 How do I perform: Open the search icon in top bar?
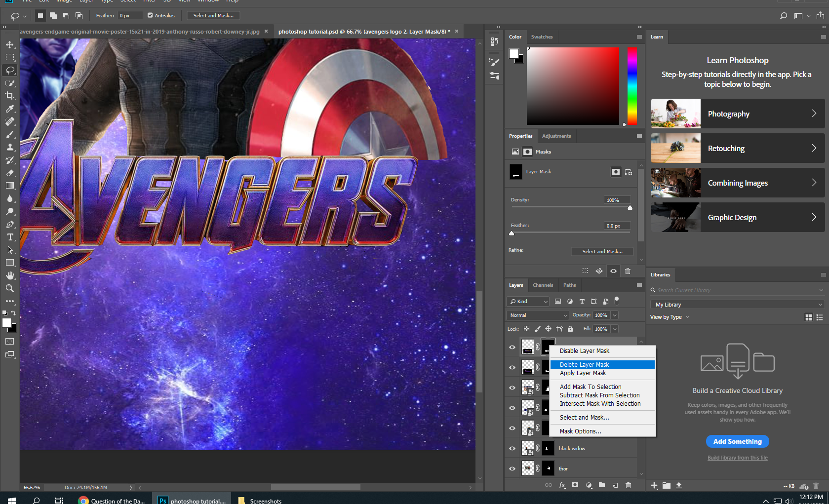coord(783,16)
